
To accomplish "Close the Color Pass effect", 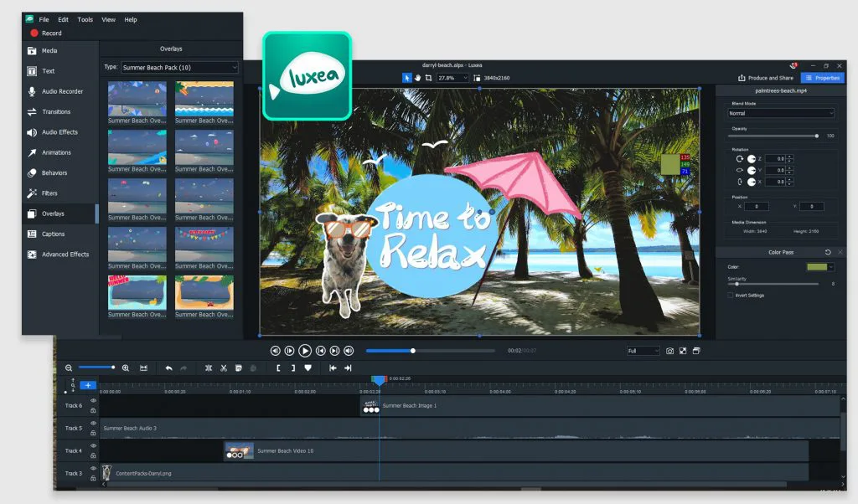I will point(840,252).
